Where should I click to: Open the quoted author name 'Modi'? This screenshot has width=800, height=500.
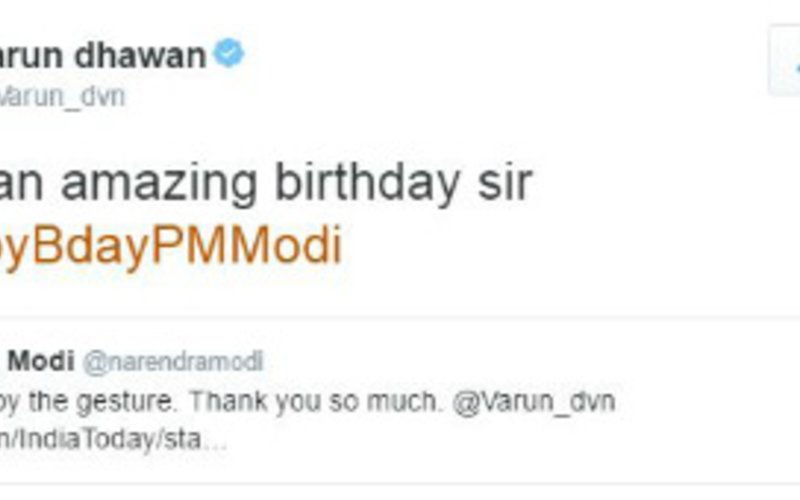coord(41,361)
